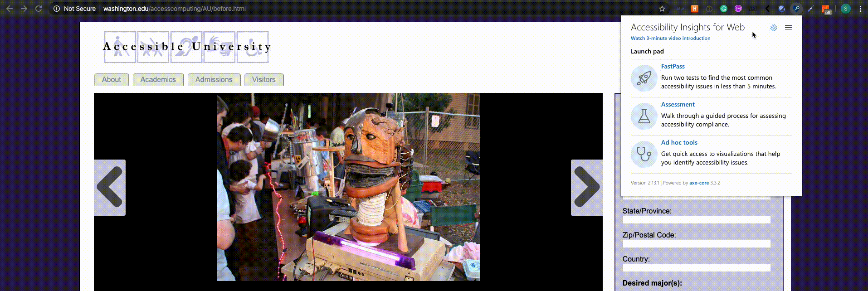Click the 'Version 2.13.1' text
Image resolution: width=868 pixels, height=291 pixels.
tap(645, 183)
